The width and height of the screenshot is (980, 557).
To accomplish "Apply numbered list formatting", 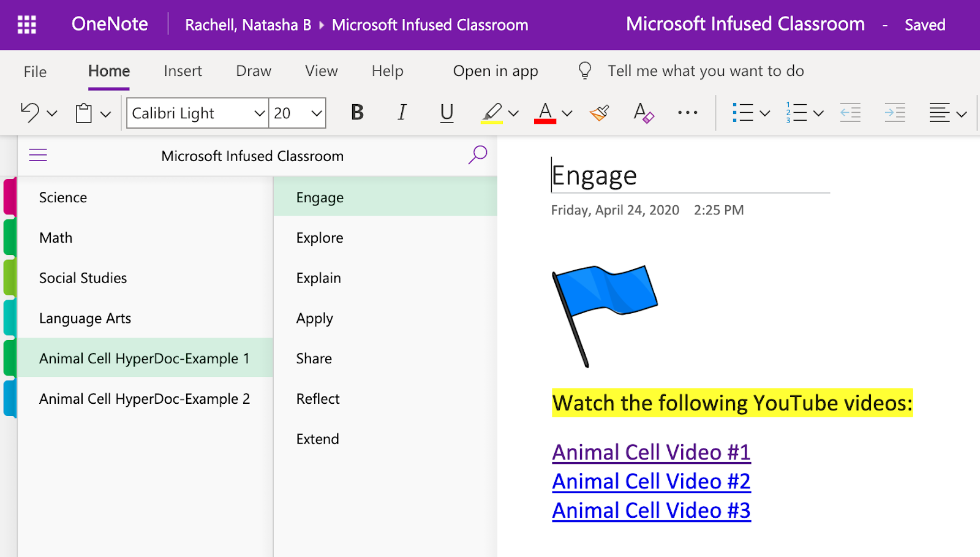I will (797, 113).
